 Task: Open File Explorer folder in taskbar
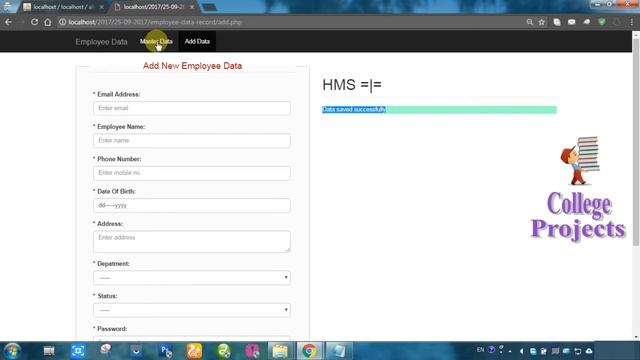[280, 351]
